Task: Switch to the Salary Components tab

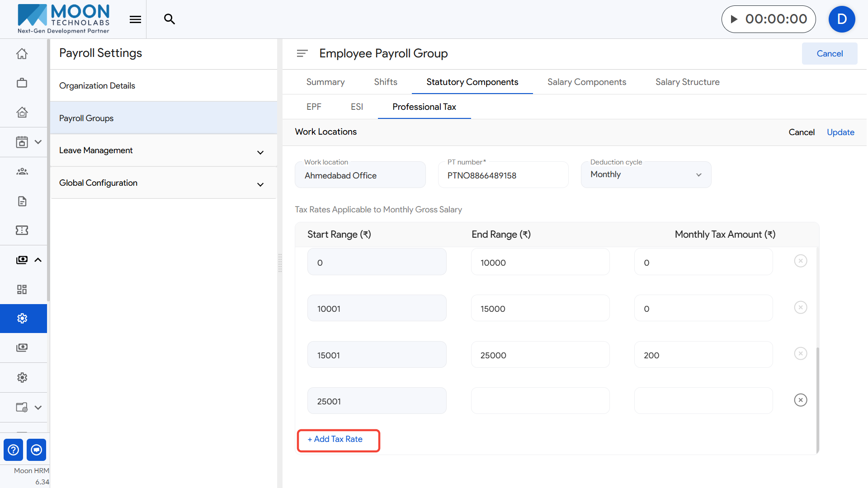Action: pos(586,82)
